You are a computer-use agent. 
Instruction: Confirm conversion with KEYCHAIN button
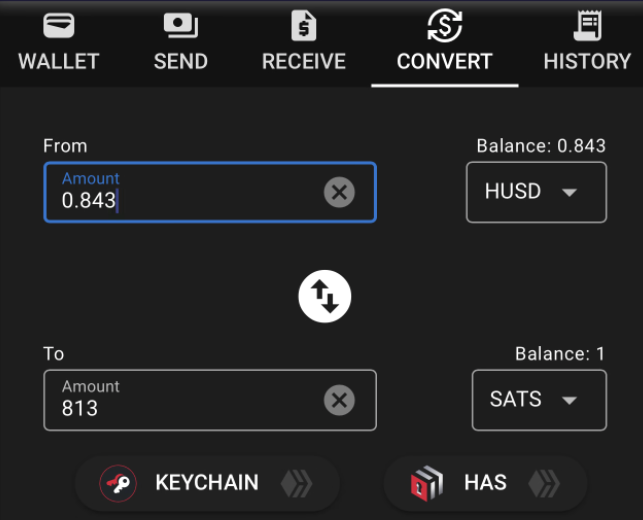pos(207,484)
